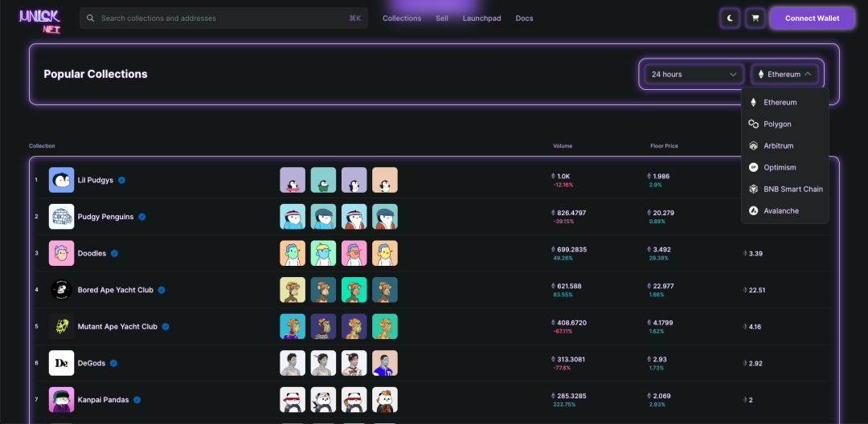Screen dimensions: 868x424
Task: Select Ethereum in chain list
Action: (x=784, y=102)
